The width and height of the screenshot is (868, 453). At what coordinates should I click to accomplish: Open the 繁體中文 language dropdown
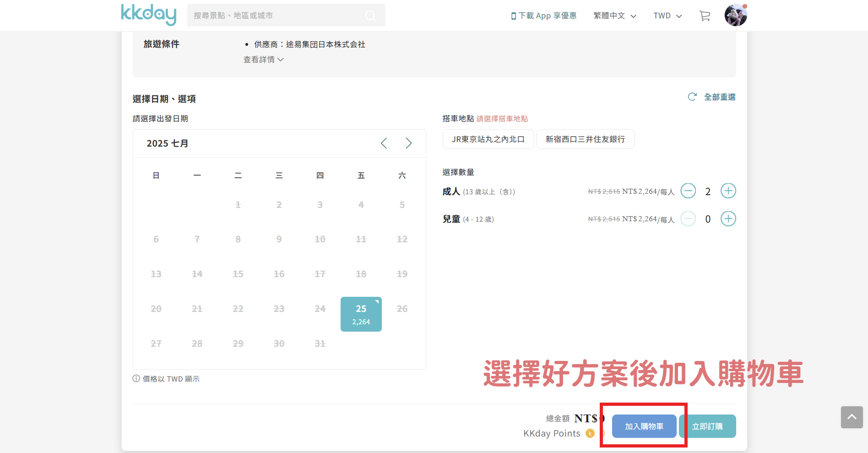(614, 15)
